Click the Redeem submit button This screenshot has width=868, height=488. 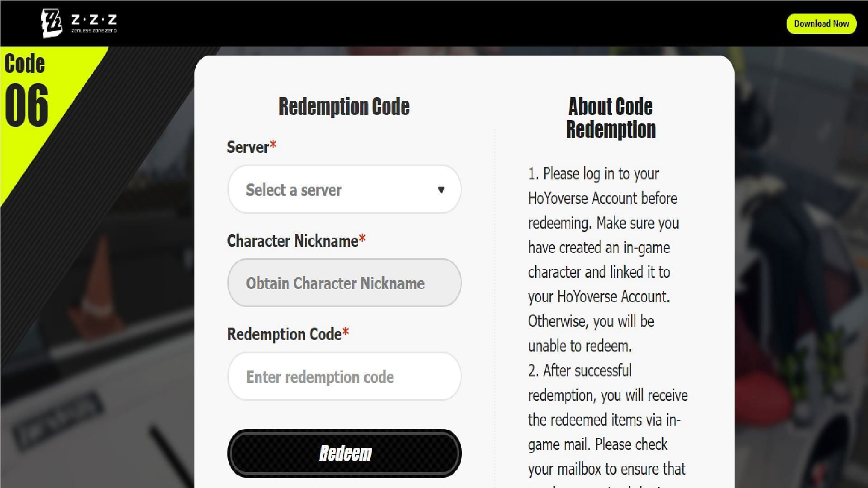(x=344, y=454)
